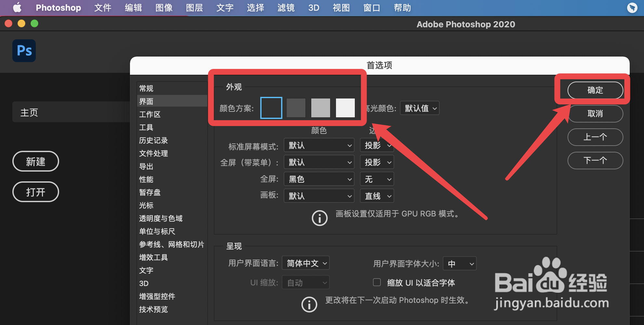Select 常规 preferences category
The image size is (644, 325).
pyautogui.click(x=172, y=88)
